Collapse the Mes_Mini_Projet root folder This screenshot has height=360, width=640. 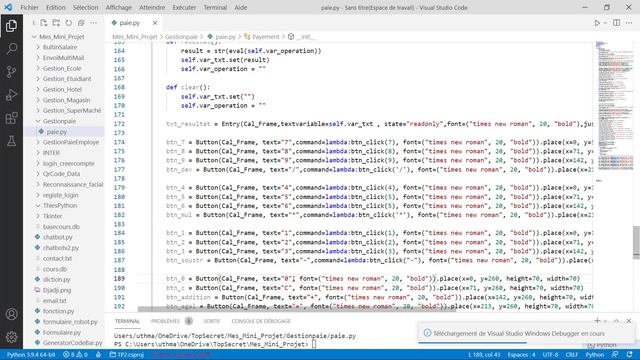62,37
